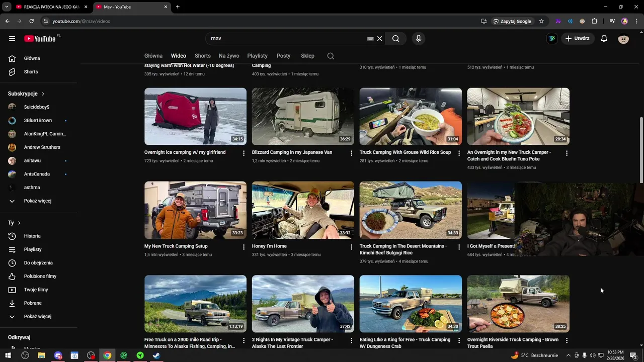Click the YouTube search field containing mav

(287, 39)
